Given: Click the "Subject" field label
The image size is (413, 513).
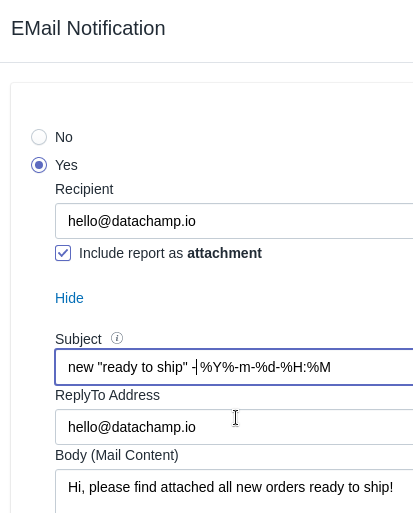Looking at the screenshot, I should pos(78,339).
